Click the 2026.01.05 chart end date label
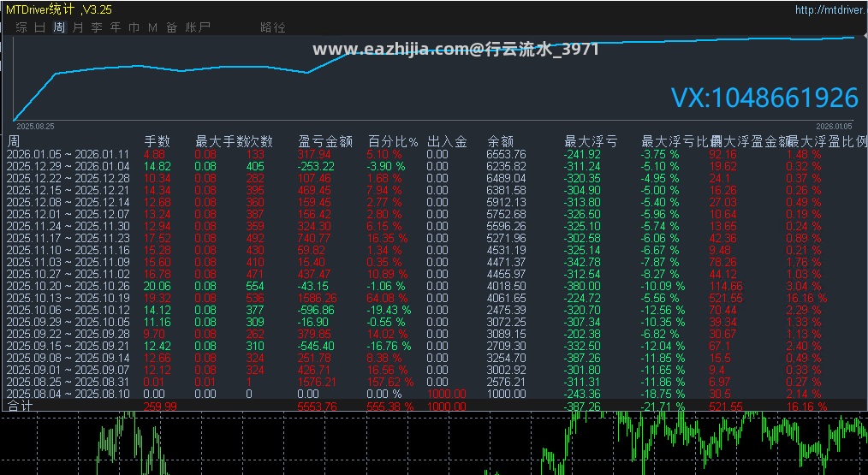The height and width of the screenshot is (475, 868). pyautogui.click(x=834, y=126)
